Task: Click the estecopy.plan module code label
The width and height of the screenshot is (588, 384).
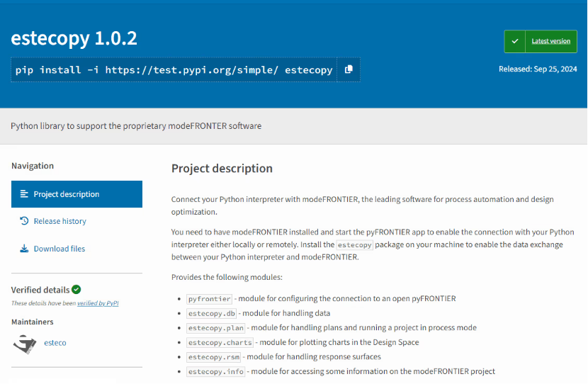Action: pos(215,328)
